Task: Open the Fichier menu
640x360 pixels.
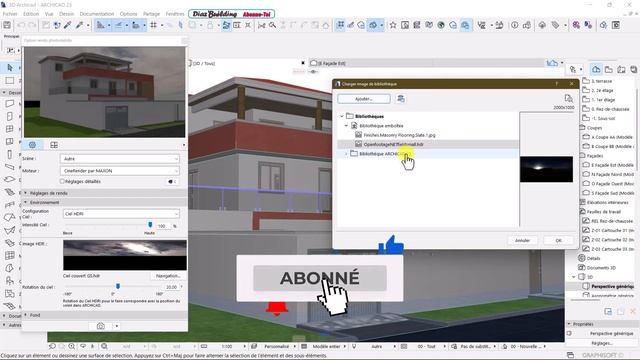Action: tap(10, 14)
